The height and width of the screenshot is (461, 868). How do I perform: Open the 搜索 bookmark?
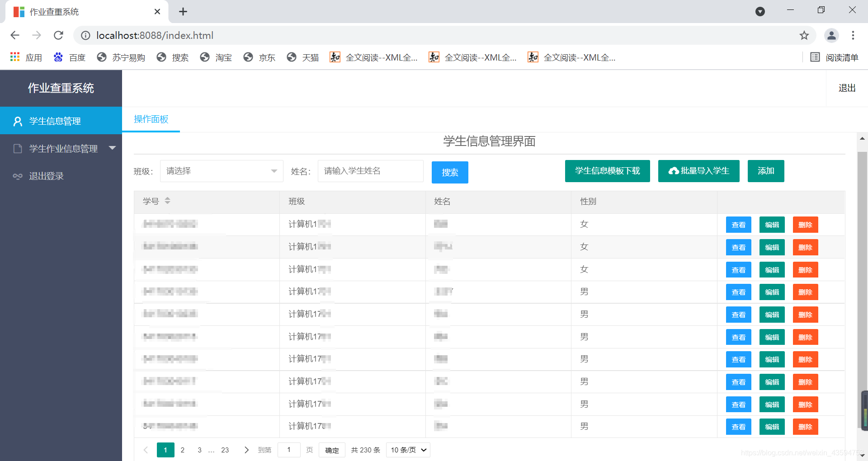(173, 57)
